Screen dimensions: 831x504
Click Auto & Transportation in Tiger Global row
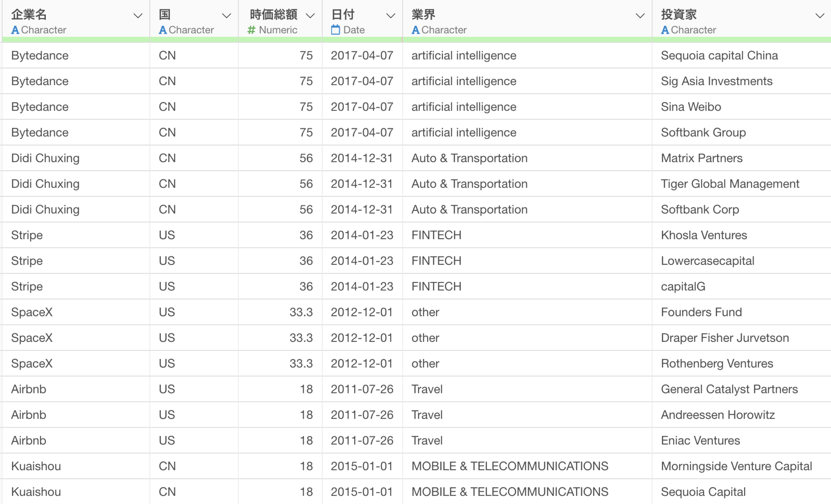(469, 184)
